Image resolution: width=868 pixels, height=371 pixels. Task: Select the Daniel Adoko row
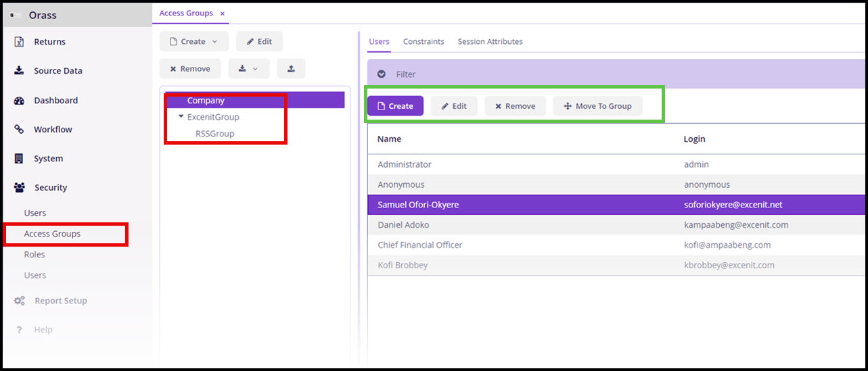[616, 225]
